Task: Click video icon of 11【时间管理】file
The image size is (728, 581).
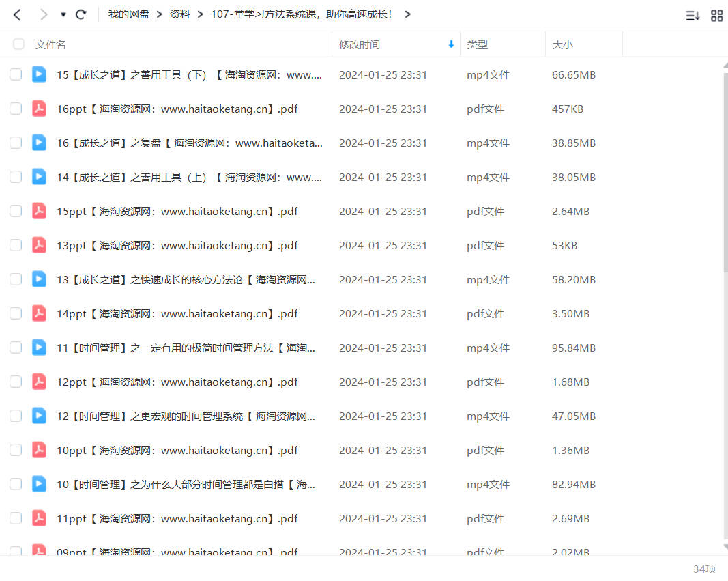Action: (x=39, y=348)
